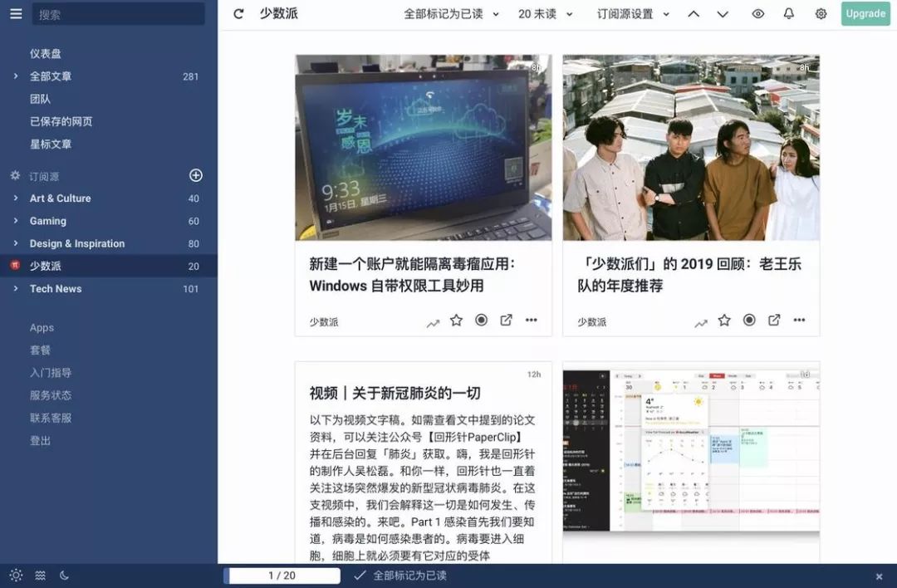Toggle read circle on 老王乐队 article
This screenshot has height=588, width=897.
pyautogui.click(x=749, y=321)
